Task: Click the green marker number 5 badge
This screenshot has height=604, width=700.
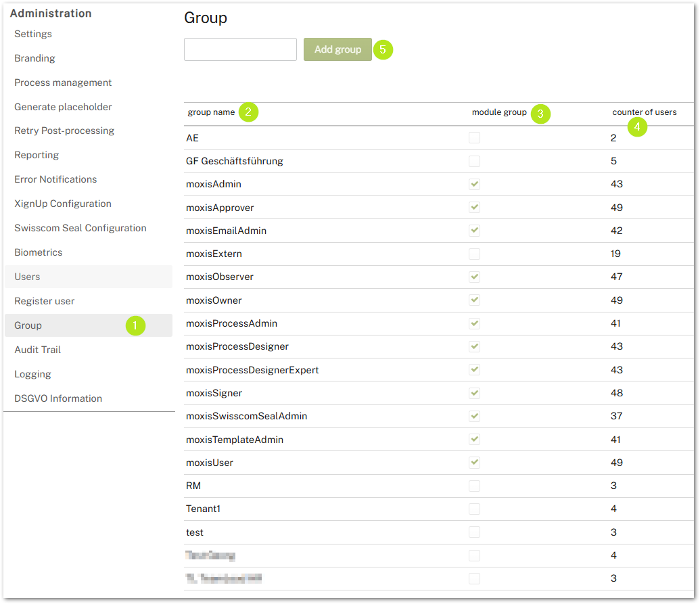Action: 383,49
